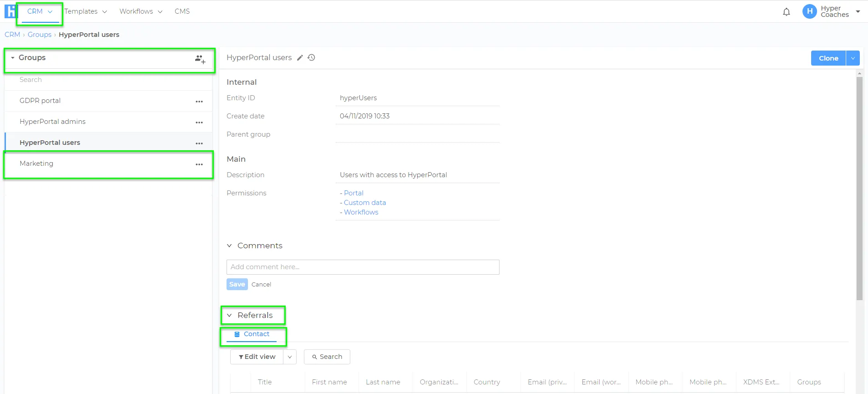868x394 pixels.
Task: Open the Workflows dropdown menu
Action: point(141,11)
